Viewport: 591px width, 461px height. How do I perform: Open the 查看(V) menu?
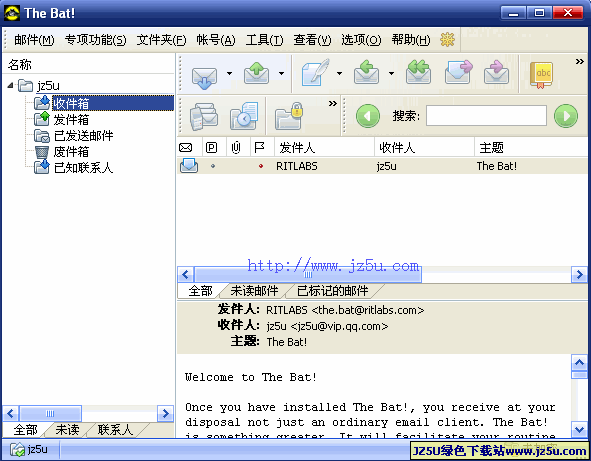coord(312,40)
